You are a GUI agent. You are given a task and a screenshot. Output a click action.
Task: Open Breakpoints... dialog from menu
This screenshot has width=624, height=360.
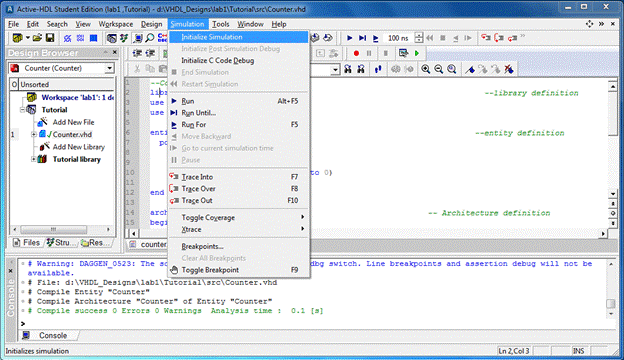click(239, 247)
